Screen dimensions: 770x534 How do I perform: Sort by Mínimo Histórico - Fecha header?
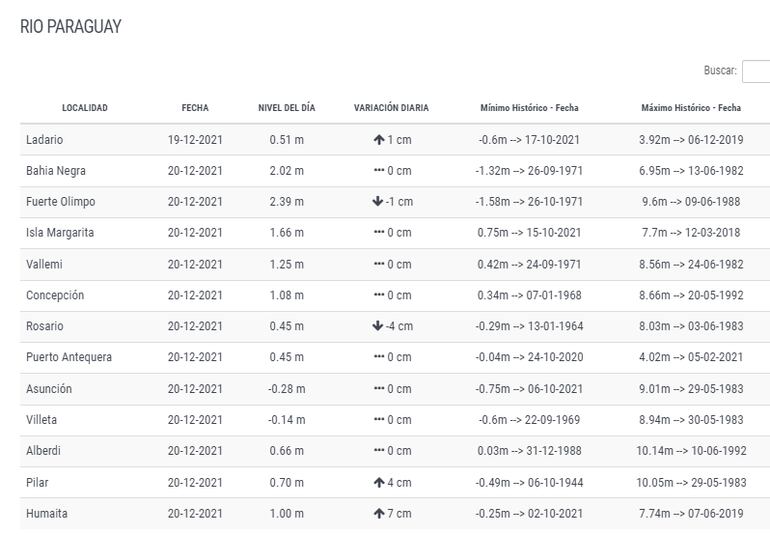[529, 108]
